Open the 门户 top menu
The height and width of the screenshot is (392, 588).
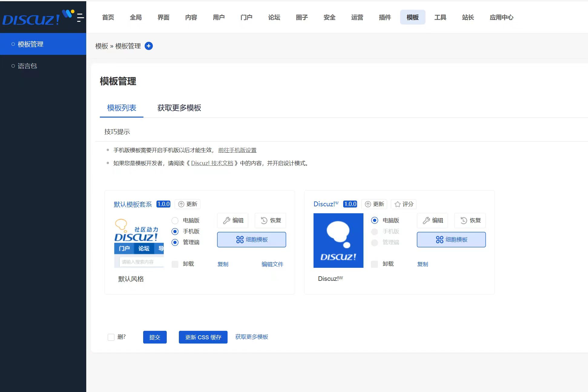246,17
